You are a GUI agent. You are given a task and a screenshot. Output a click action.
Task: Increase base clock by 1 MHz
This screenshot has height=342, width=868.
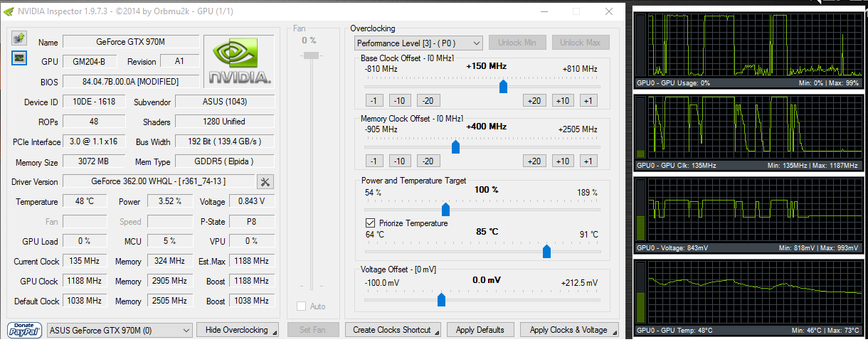[x=587, y=101]
